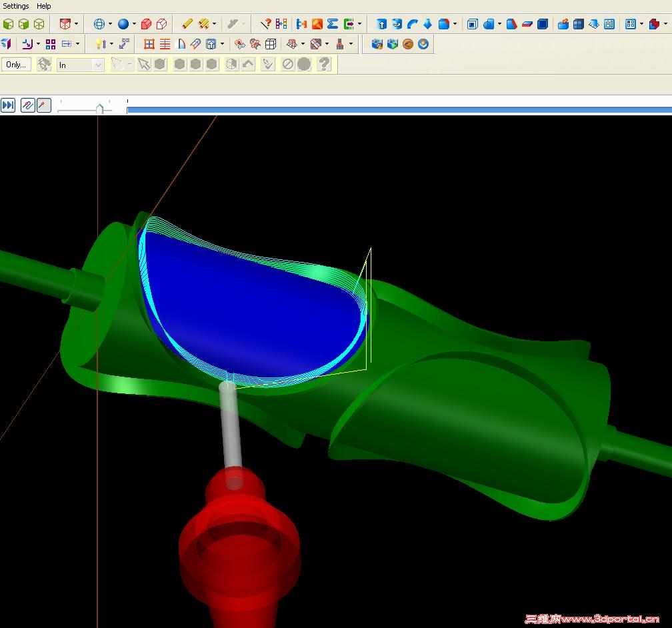
Task: Open the Settings menu
Action: 16,6
